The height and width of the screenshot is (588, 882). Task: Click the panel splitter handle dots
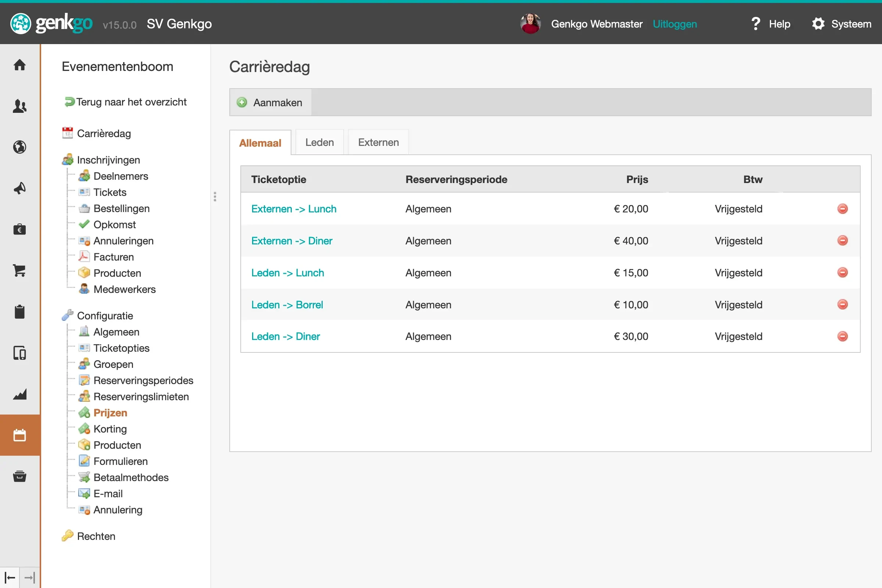[215, 197]
